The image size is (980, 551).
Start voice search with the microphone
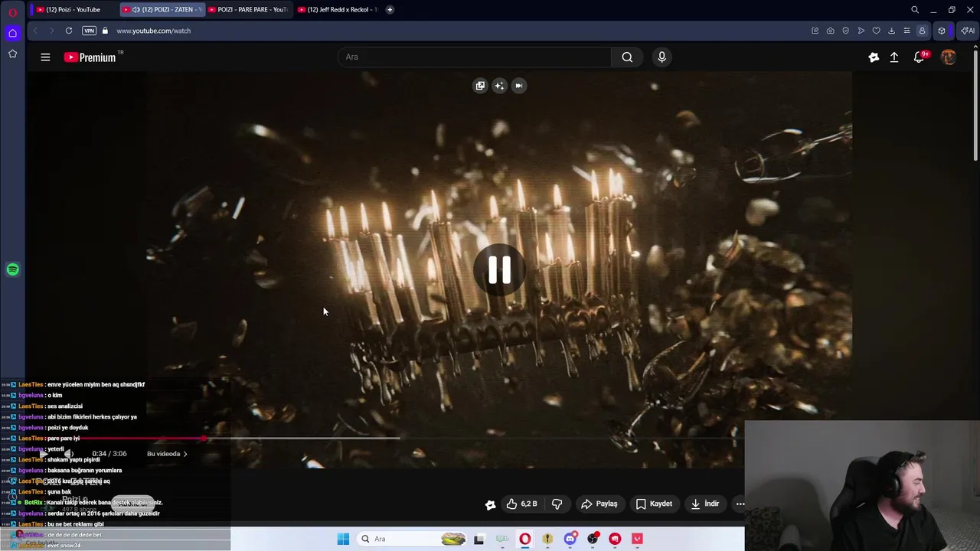click(662, 57)
